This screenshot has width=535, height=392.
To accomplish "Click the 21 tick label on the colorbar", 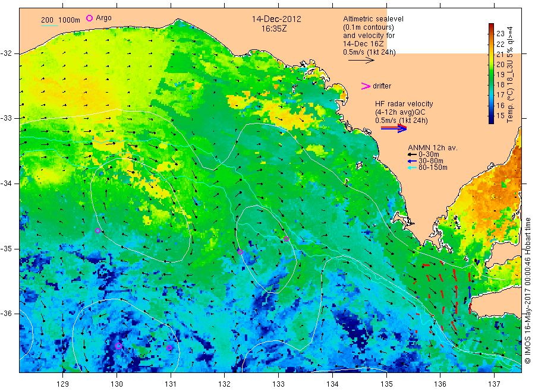I will click(500, 54).
